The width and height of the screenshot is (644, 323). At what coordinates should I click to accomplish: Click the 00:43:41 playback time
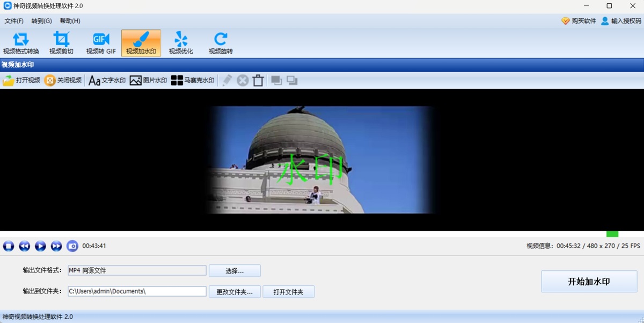pos(94,246)
